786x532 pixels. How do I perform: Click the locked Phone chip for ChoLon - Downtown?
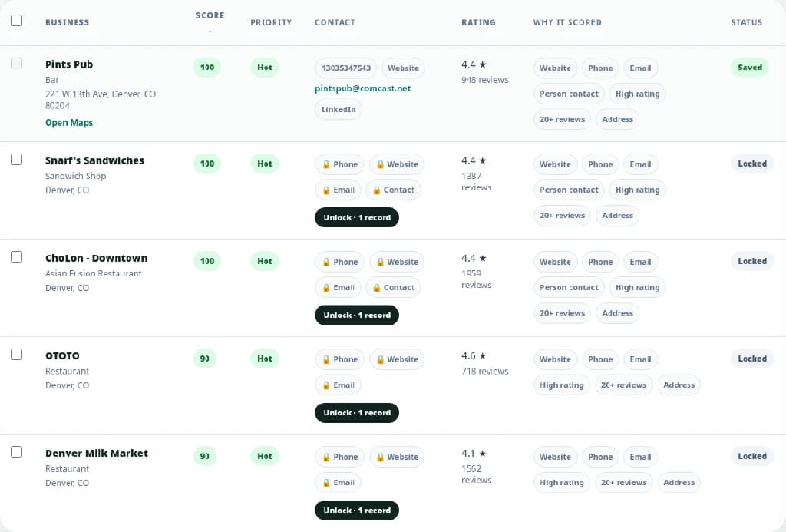[x=340, y=262]
